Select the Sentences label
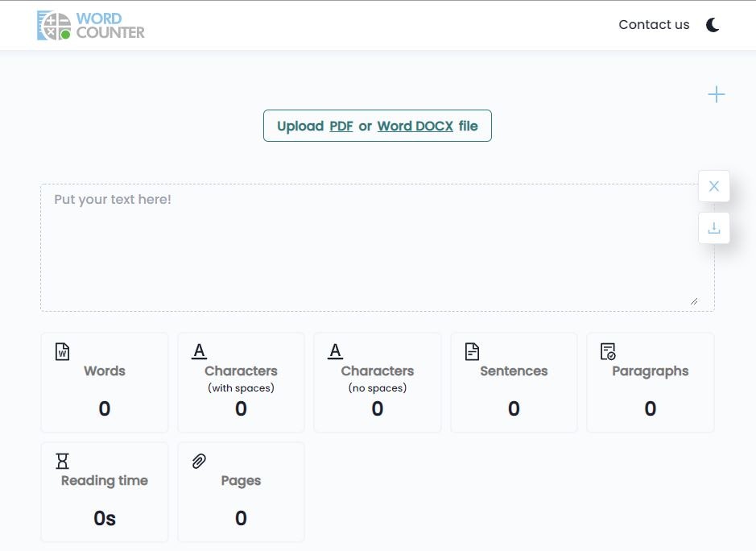This screenshot has height=551, width=756. (514, 371)
